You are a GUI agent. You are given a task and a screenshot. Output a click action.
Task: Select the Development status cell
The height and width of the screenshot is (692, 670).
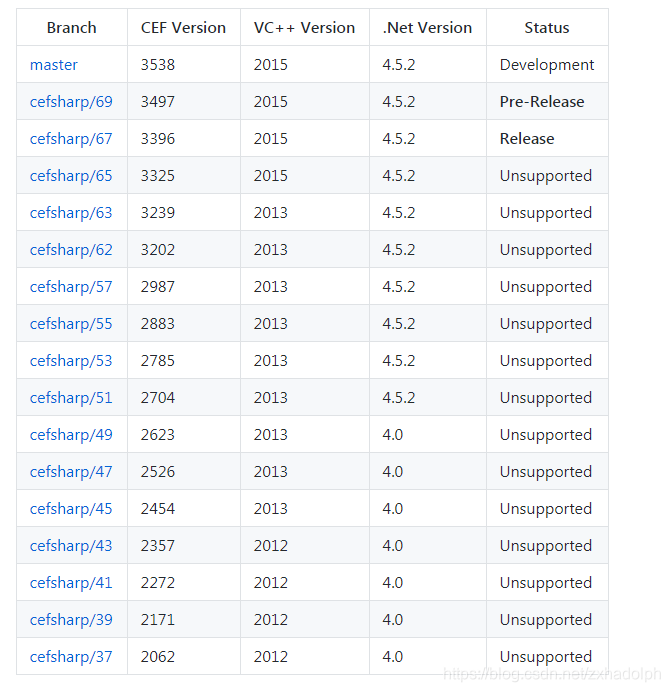[x=547, y=65]
